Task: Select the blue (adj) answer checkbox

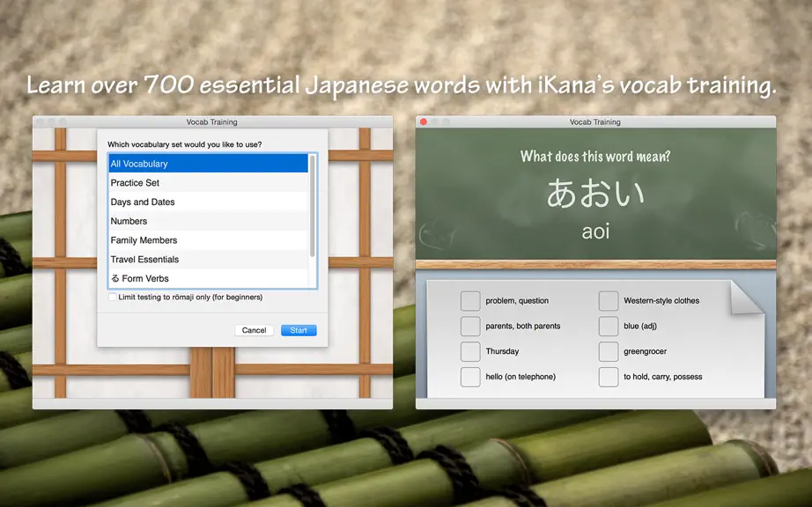Action: click(609, 326)
